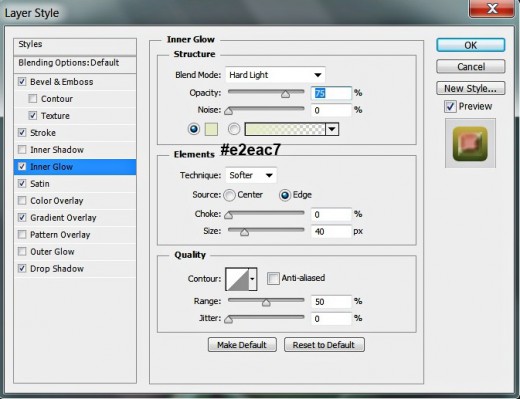Click the Choke value field
520x399 pixels.
[331, 214]
